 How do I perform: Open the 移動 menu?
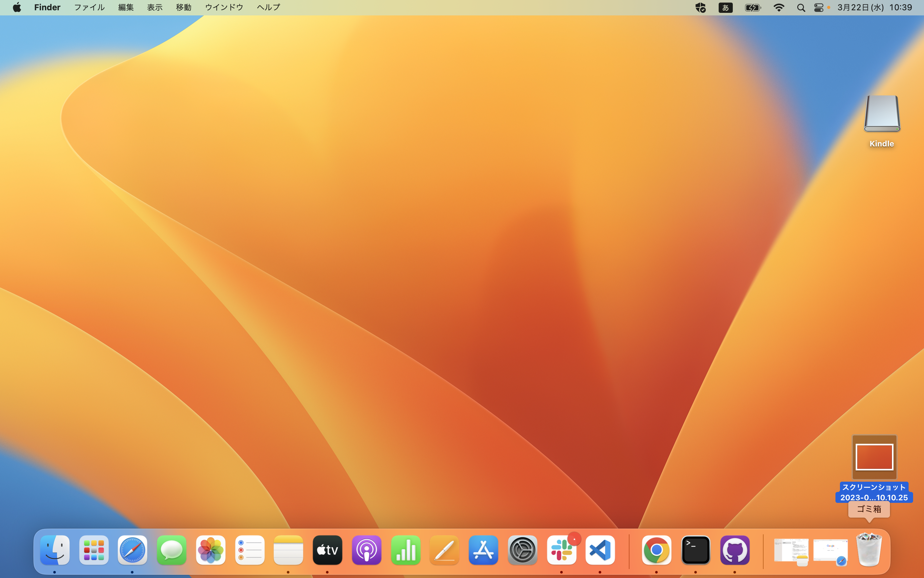point(184,7)
